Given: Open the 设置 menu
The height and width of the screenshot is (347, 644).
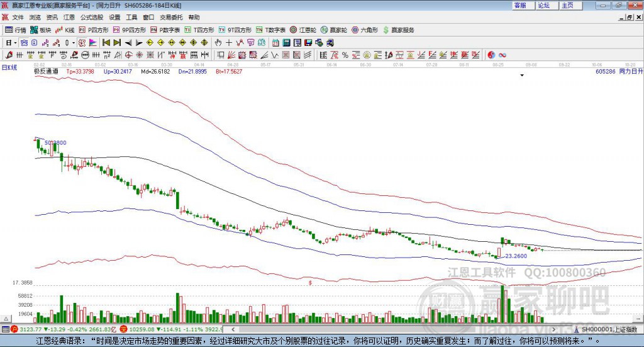Looking at the screenshot, I should 114,17.
